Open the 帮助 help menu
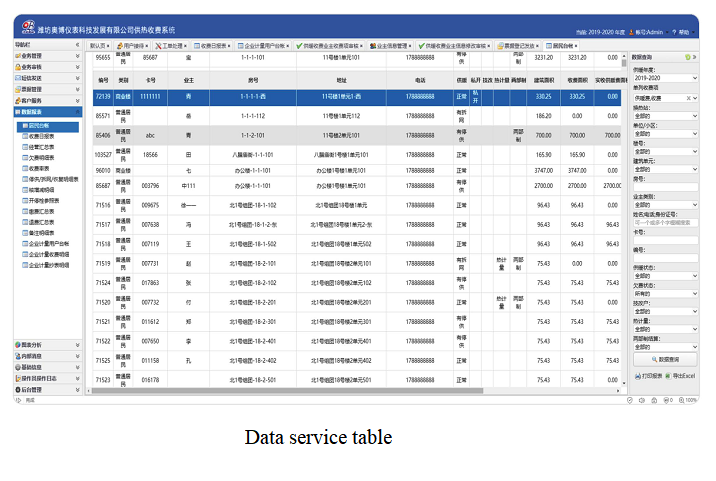 [x=683, y=32]
